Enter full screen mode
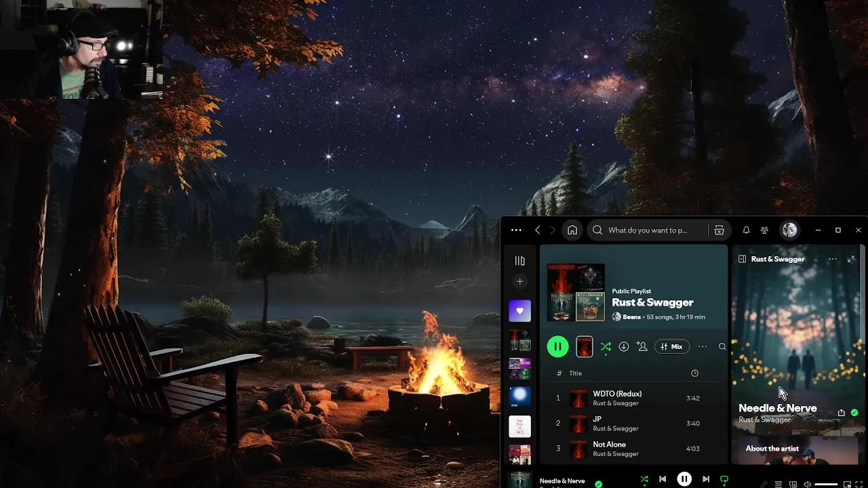 pos(859,485)
